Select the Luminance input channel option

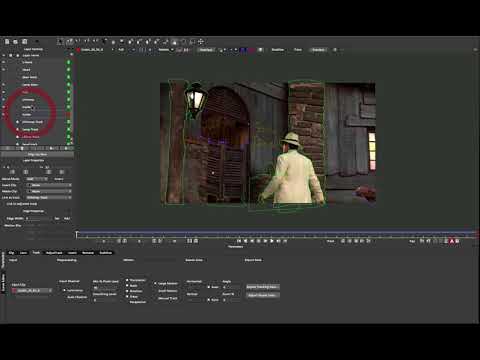tap(65, 290)
